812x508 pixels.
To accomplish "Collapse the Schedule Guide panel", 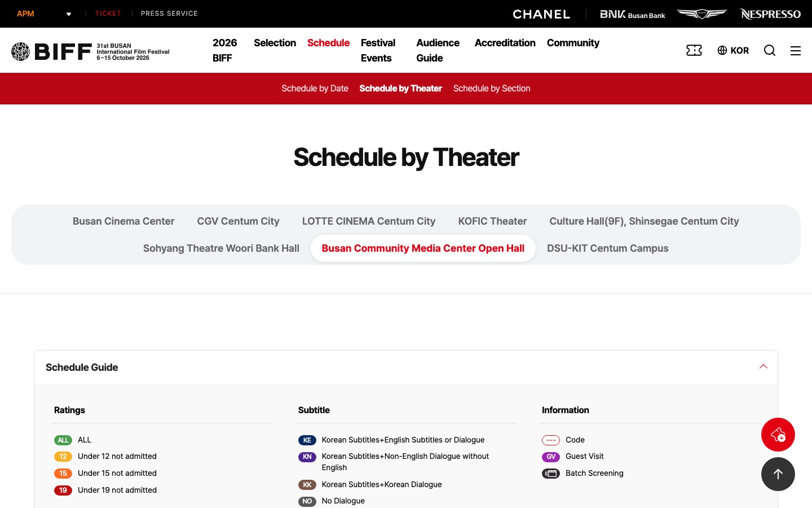I will pos(764,367).
